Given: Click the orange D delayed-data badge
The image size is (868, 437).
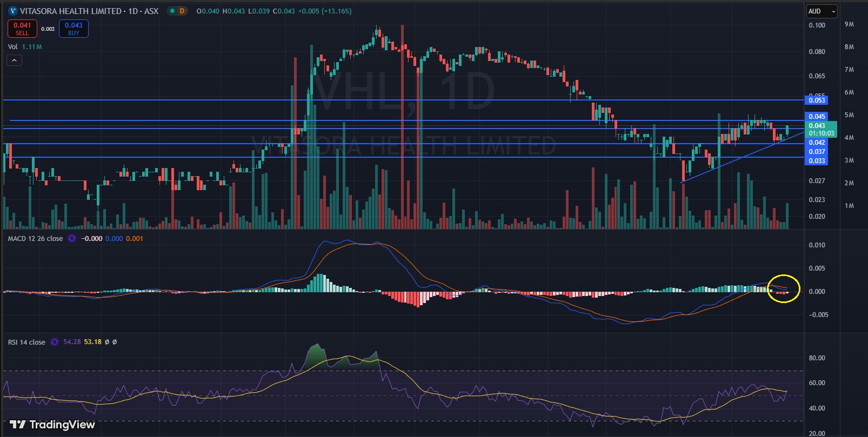Looking at the screenshot, I should point(182,11).
